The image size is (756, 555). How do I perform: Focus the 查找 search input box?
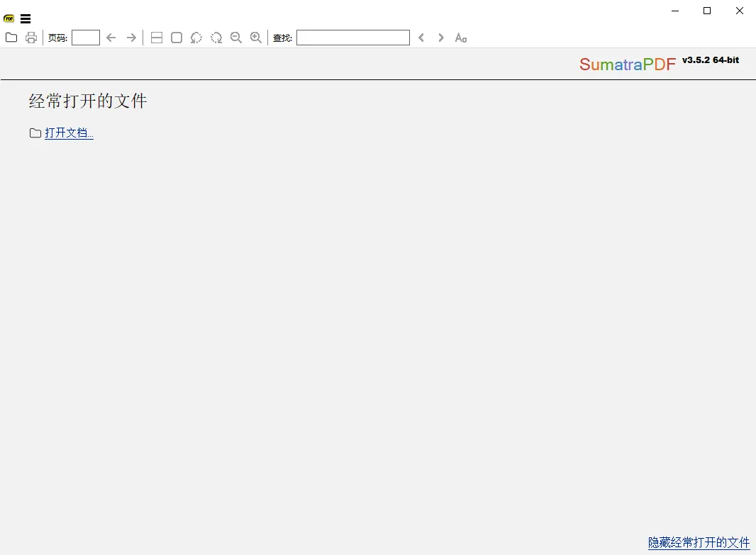click(x=353, y=38)
